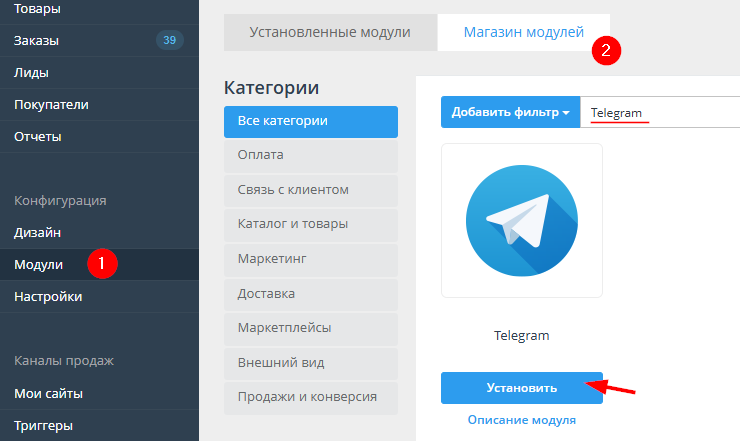Go to Лиды in the sidebar
Viewport: 740px width, 441px height.
click(99, 73)
